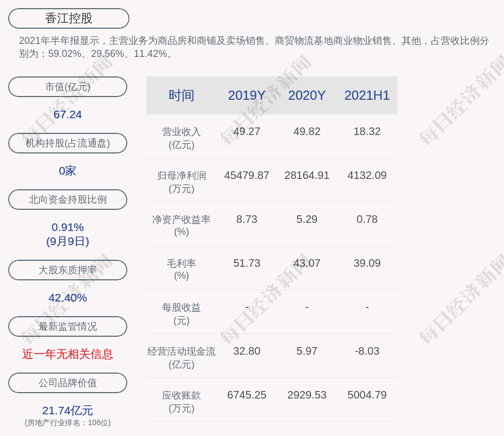Screen dimensions: 504x436
Task: Click the red 近一年无相关信息 text
Action: 68,354
